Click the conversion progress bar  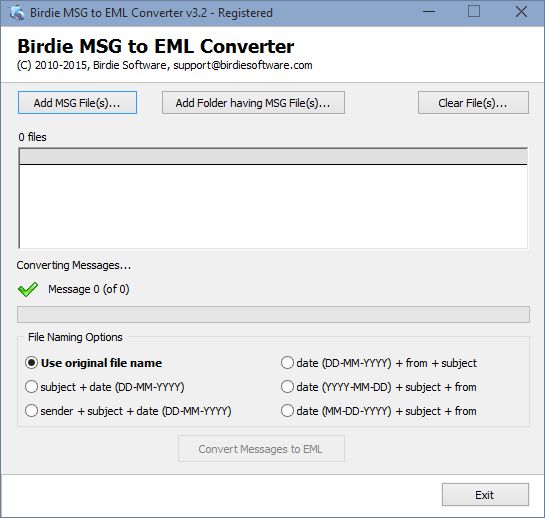[273, 315]
